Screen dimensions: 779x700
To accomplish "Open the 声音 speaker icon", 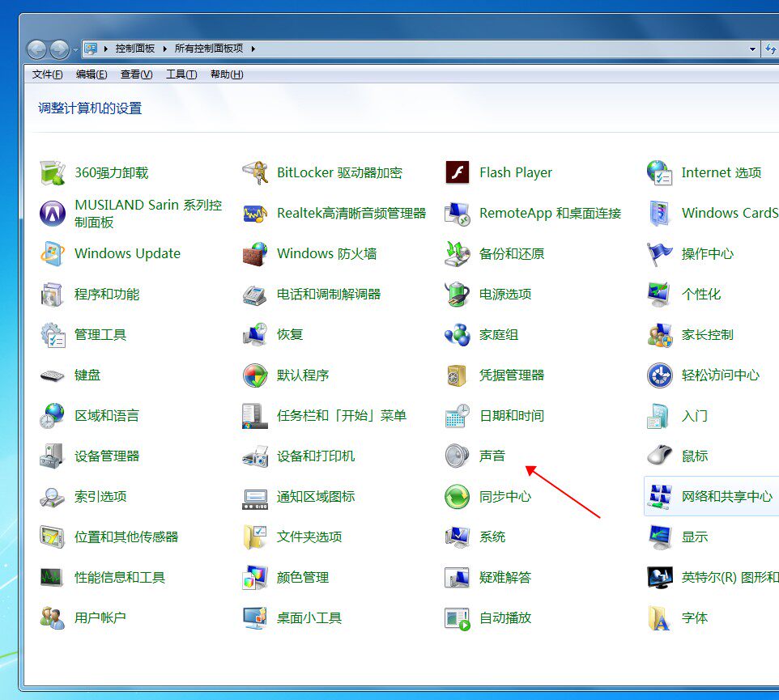I will pos(457,456).
